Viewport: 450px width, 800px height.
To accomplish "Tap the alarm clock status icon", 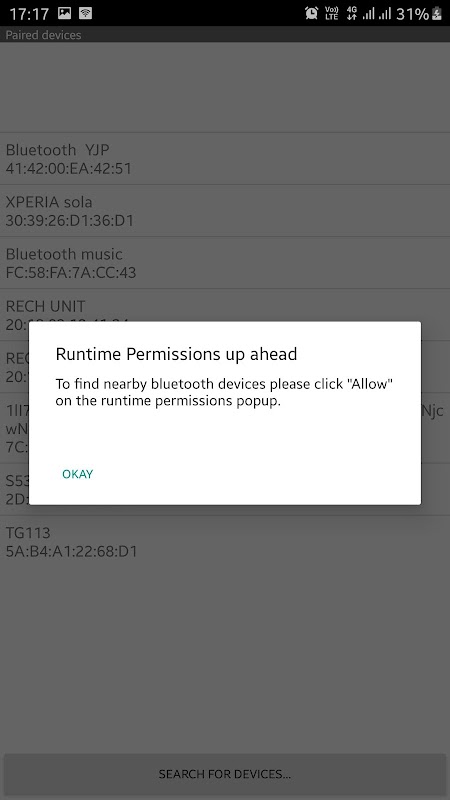I will click(x=311, y=13).
